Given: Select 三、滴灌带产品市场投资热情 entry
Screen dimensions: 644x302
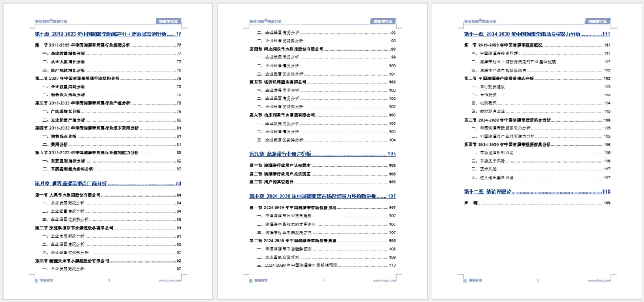Looking at the screenshot, I should [x=541, y=70].
